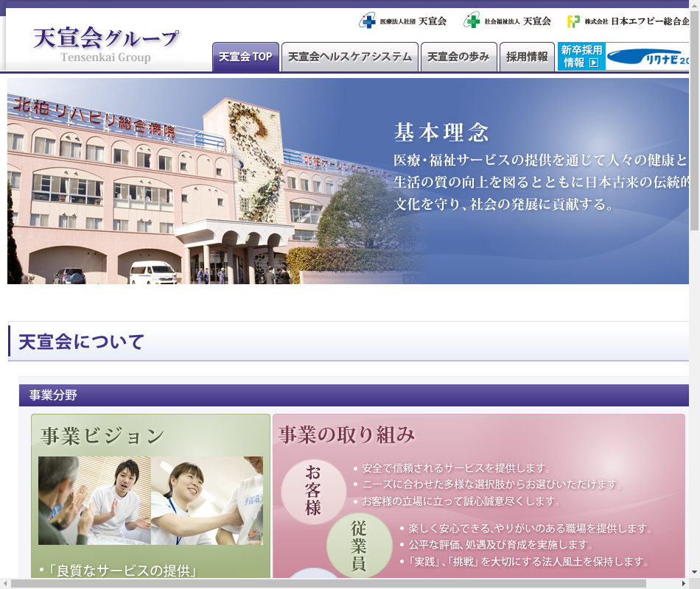Click the blue cross icon of 医療法人社団 天宣会
The image size is (700, 589).
[x=368, y=21]
